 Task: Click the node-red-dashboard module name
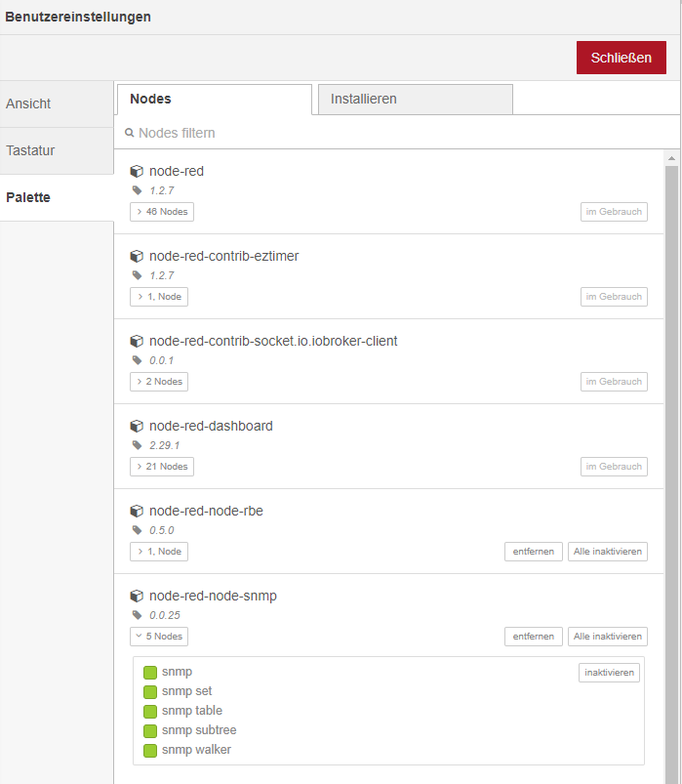(211, 426)
